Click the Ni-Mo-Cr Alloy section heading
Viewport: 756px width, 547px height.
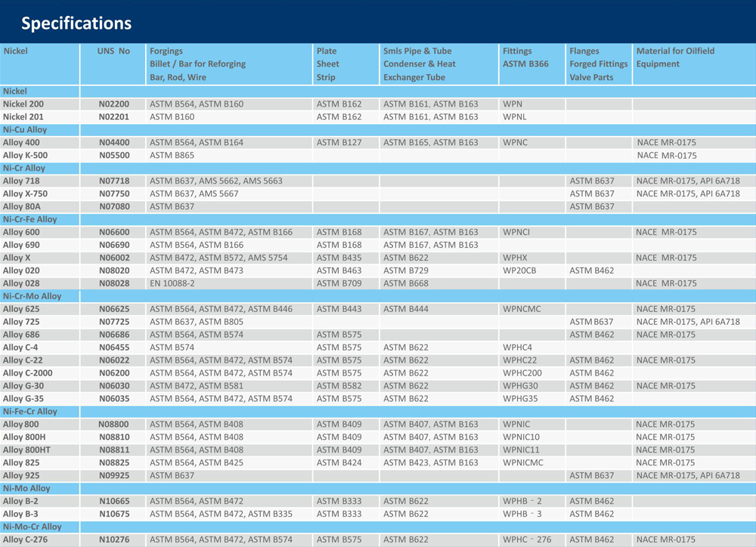click(x=33, y=527)
